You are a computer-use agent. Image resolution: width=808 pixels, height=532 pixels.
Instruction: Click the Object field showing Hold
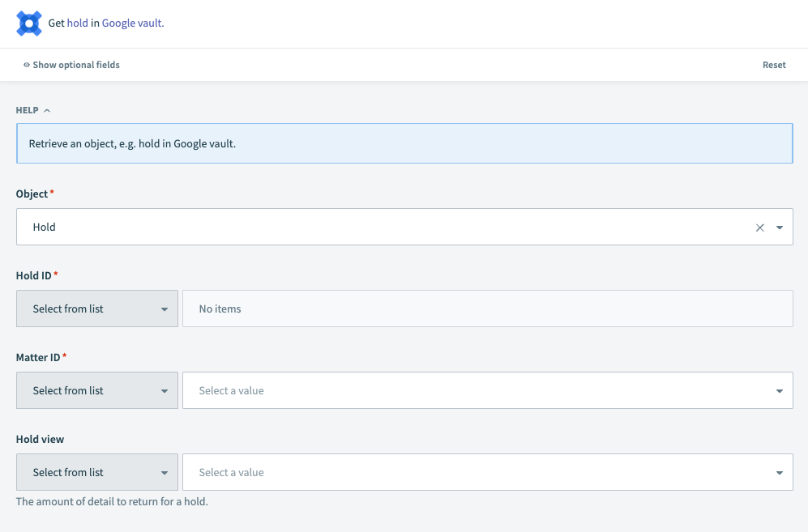324,228
